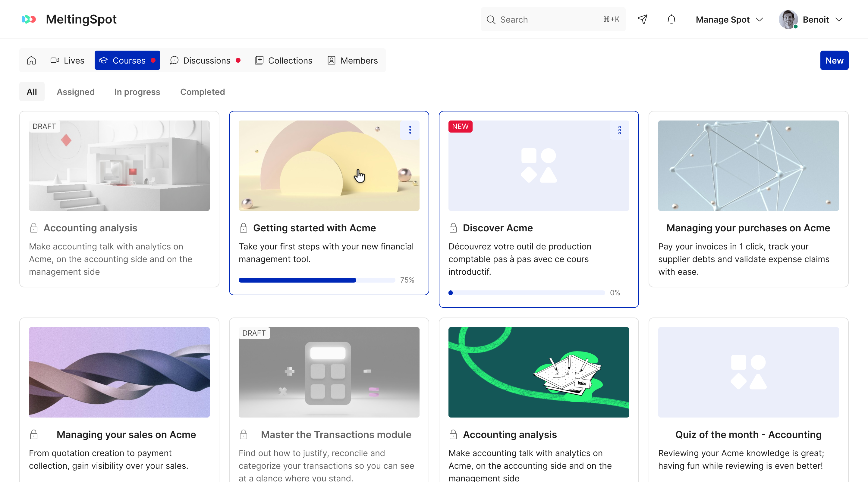The width and height of the screenshot is (868, 482).
Task: Click the 75% progress bar on Getting started
Action: 317,280
